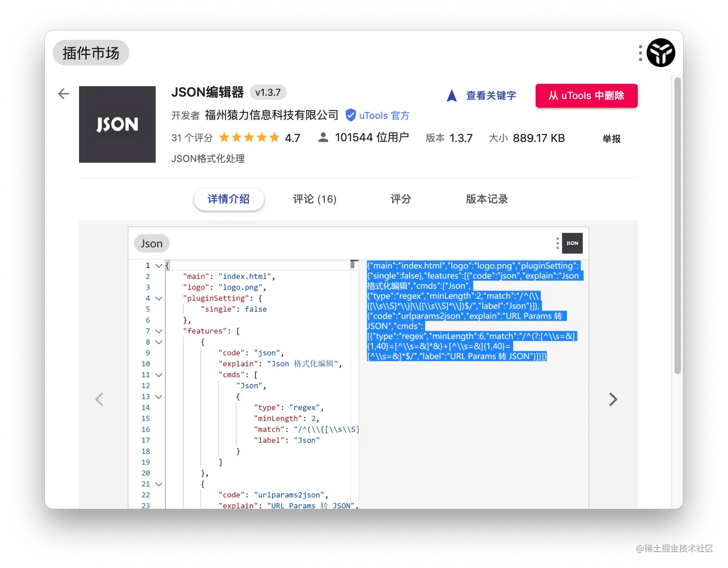728x568 pixels.
Task: Click 从 uTools 中删除 button
Action: [586, 96]
